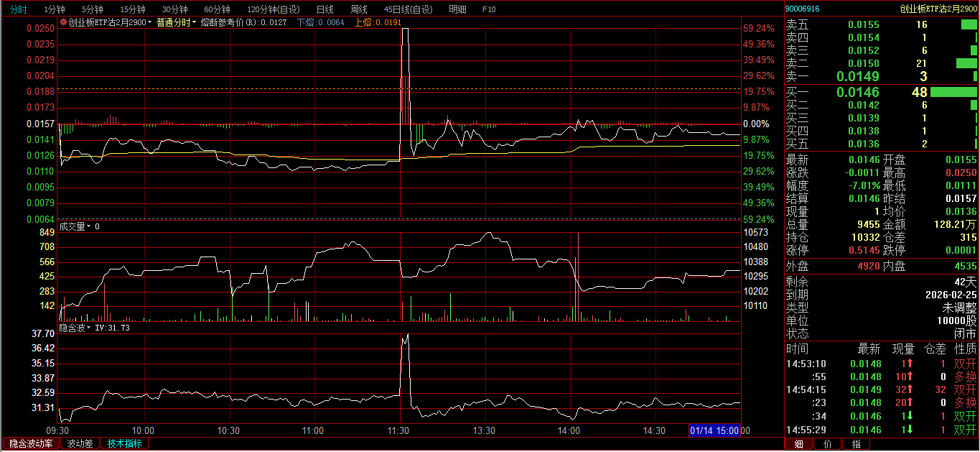Open the 日线 daily chart

pyautogui.click(x=325, y=9)
